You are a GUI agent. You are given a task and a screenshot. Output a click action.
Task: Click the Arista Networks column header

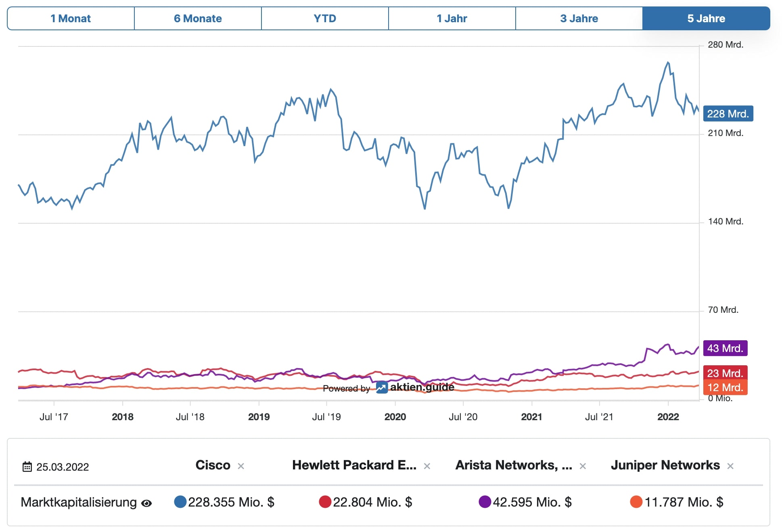click(x=514, y=465)
